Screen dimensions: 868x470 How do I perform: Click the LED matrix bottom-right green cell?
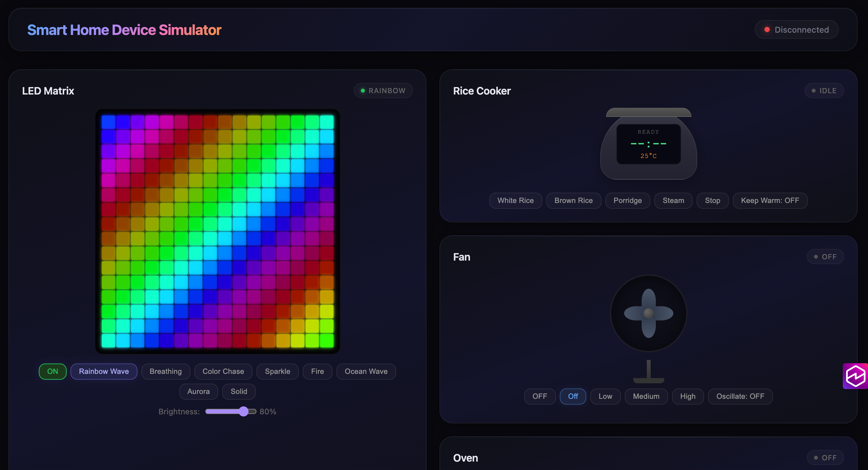[327, 340]
